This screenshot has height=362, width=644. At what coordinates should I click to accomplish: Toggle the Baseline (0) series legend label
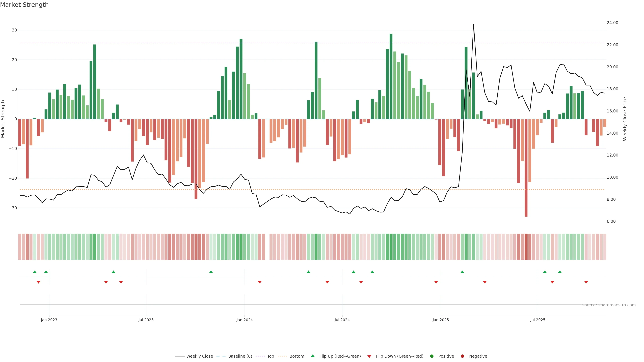tap(240, 356)
